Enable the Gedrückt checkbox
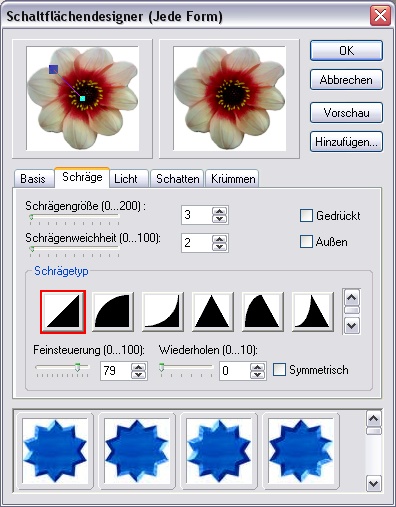This screenshot has width=396, height=507. [x=306, y=216]
